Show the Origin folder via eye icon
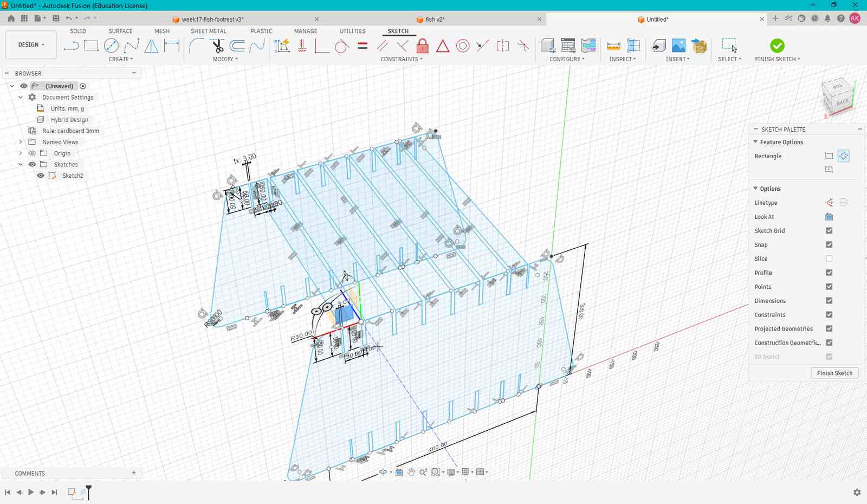 click(32, 153)
